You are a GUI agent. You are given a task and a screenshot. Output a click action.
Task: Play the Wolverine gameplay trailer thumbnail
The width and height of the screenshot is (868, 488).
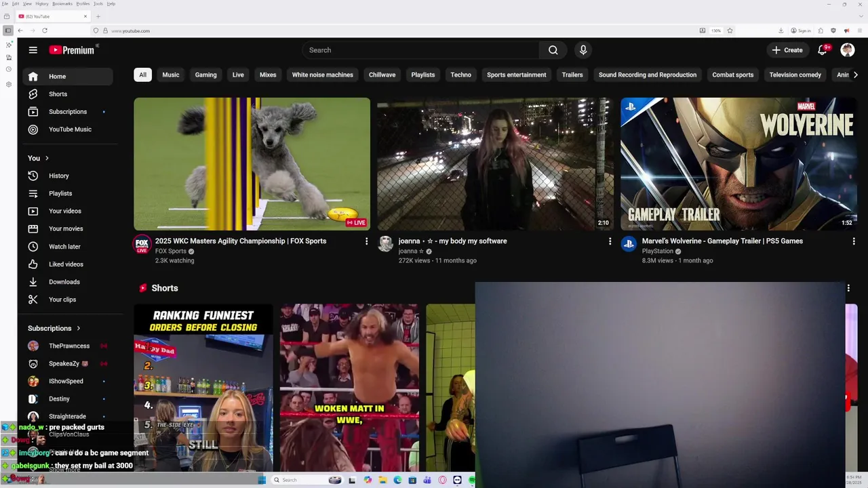pos(738,164)
